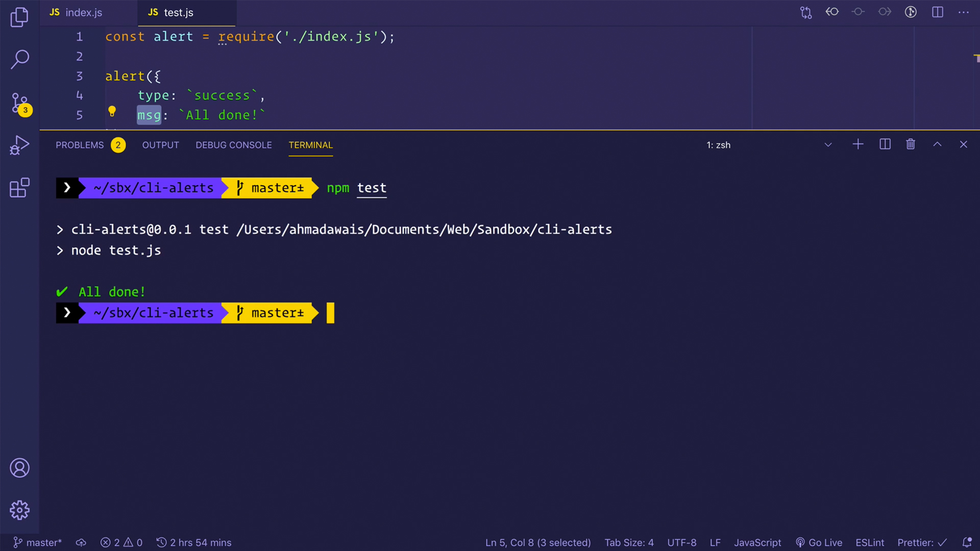Click the 'success' string on line 4
980x551 pixels.
(x=222, y=95)
